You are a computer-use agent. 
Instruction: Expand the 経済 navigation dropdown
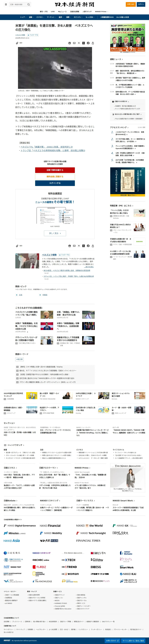click(61, 17)
